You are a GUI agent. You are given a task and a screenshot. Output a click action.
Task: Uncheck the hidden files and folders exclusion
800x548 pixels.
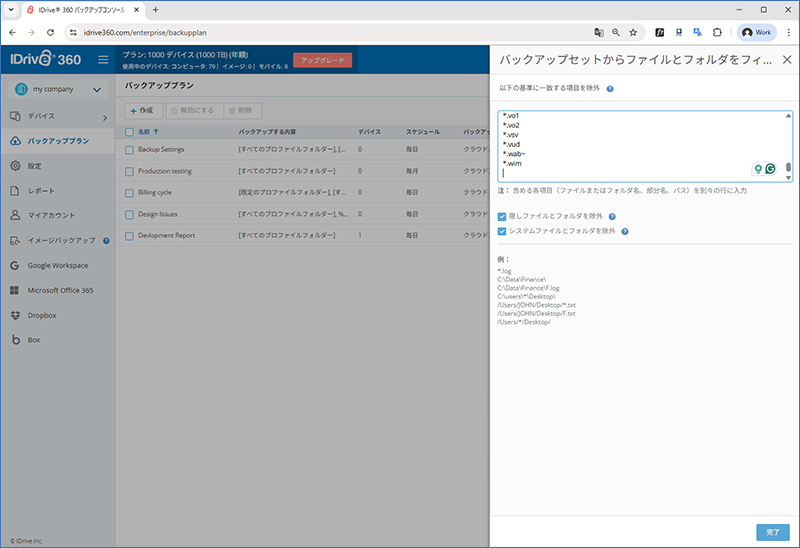(503, 216)
